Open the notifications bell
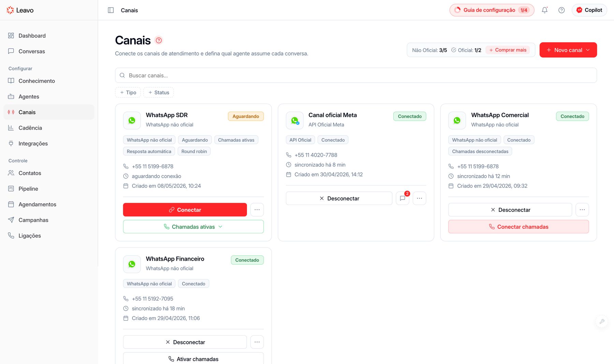Screen dimensions: 614x364 pos(545,10)
